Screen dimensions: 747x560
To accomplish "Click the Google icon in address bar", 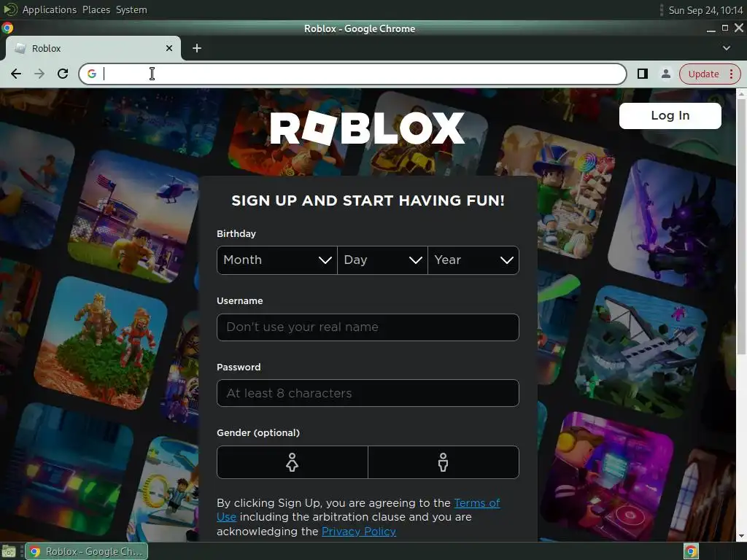I will point(92,74).
